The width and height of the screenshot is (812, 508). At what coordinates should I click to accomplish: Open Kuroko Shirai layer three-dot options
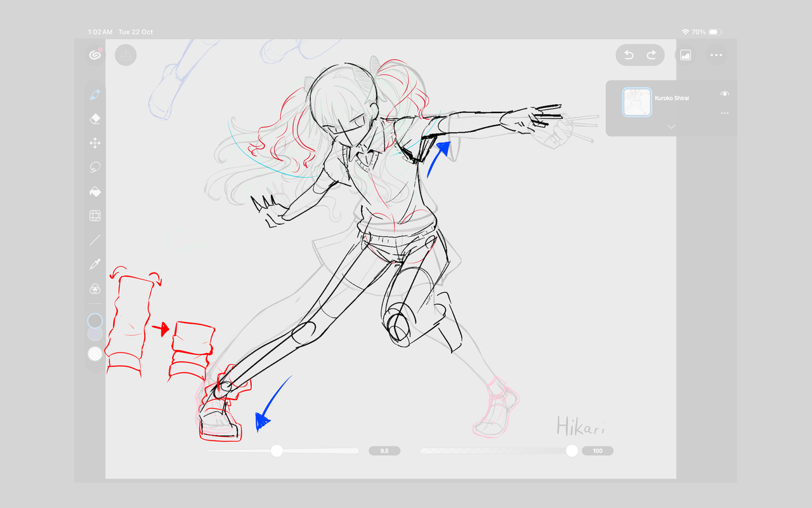point(724,114)
